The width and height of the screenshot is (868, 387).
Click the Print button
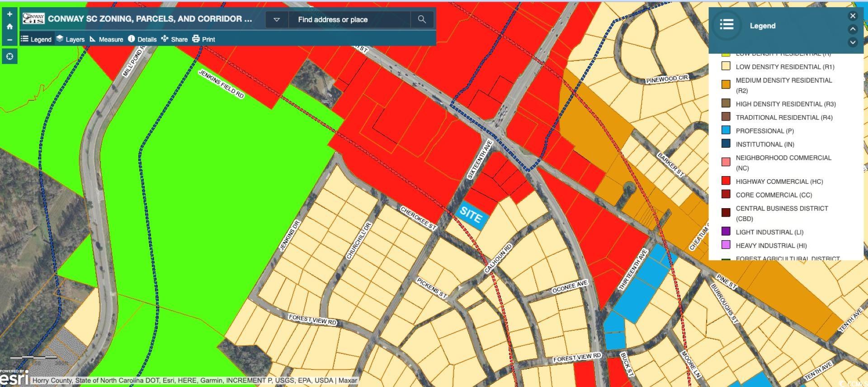[203, 39]
